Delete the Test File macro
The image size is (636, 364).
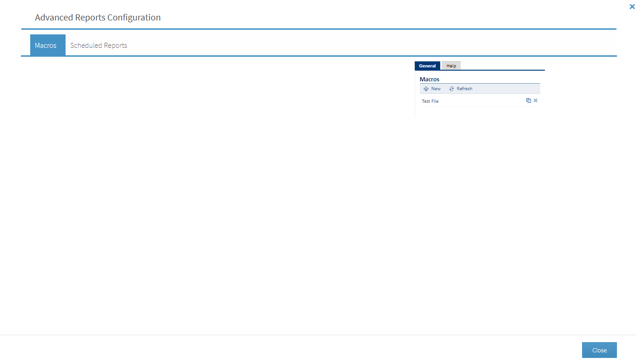[x=536, y=100]
